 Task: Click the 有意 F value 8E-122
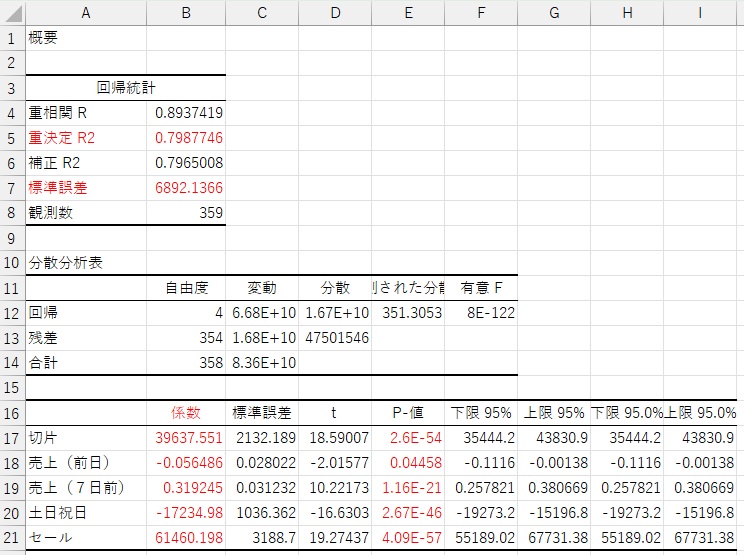pos(481,313)
